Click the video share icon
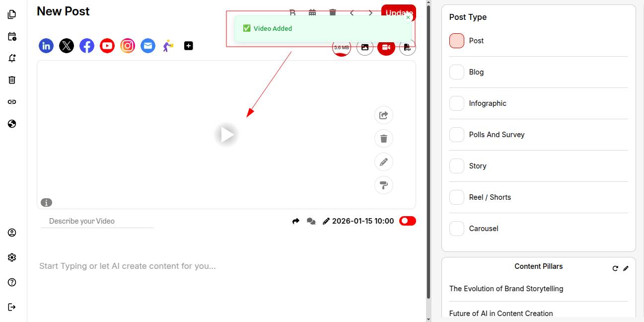Viewport: 644px width, 322px height. [383, 115]
